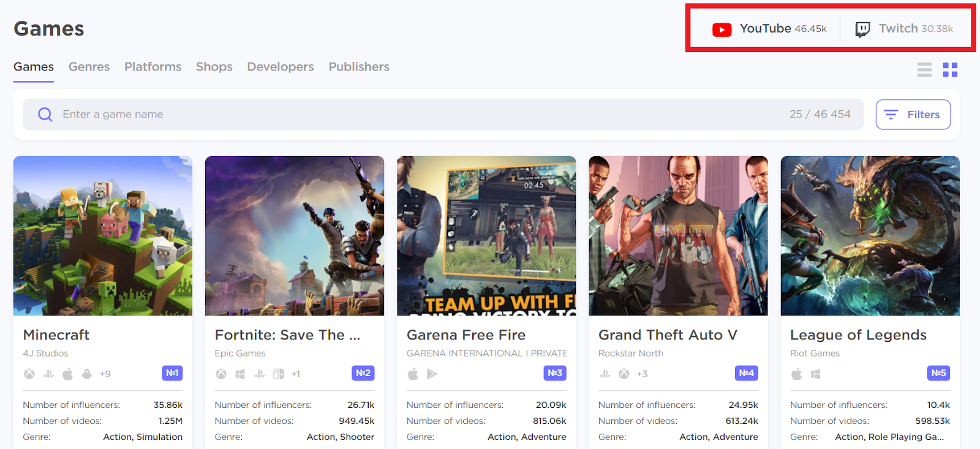Open the Developers tab
Screen dimensions: 980x449
(x=281, y=67)
